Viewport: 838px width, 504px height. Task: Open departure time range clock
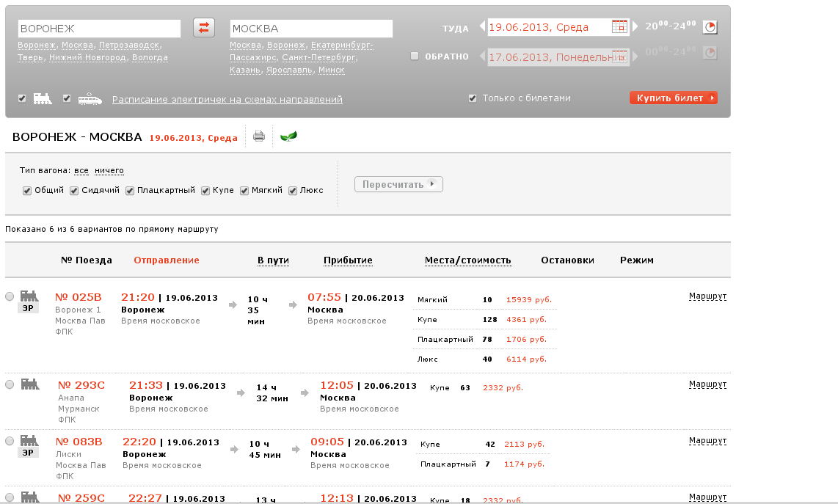pos(710,27)
